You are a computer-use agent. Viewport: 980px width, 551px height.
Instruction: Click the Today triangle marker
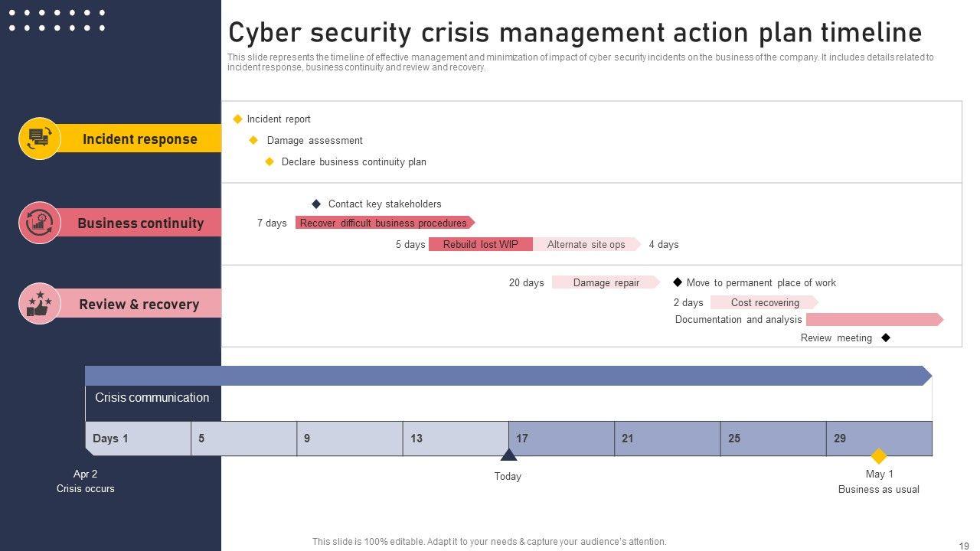click(508, 455)
